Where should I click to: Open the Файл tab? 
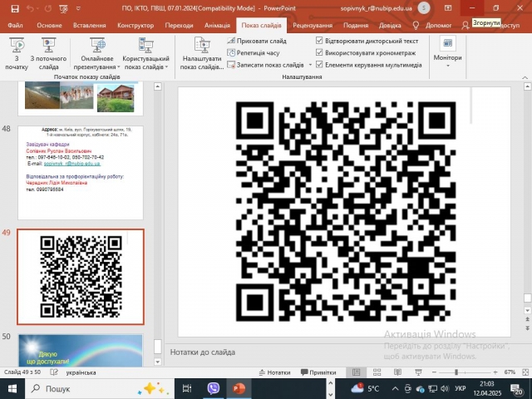click(x=15, y=26)
